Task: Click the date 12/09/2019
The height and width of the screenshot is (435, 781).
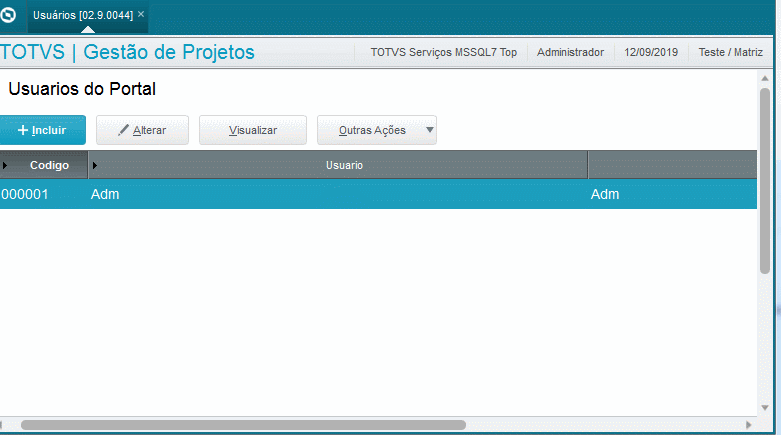Action: [651, 52]
